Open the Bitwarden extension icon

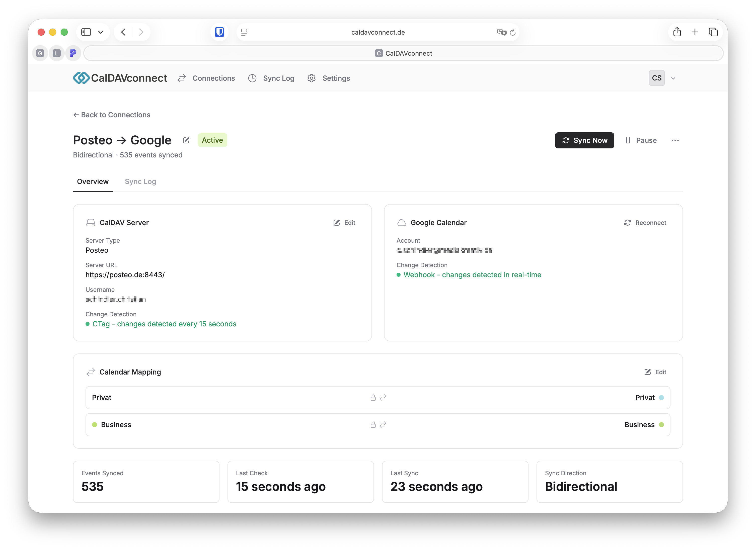point(219,32)
